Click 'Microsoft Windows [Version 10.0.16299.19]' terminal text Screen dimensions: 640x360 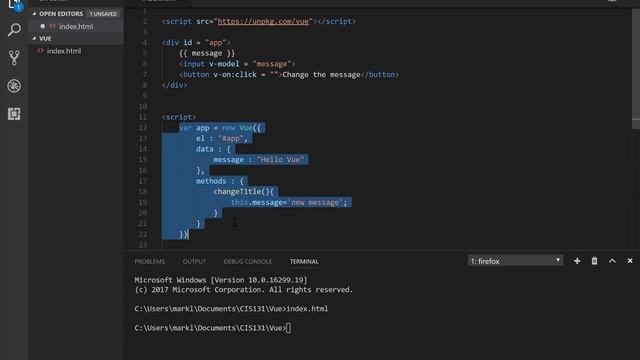coord(221,280)
